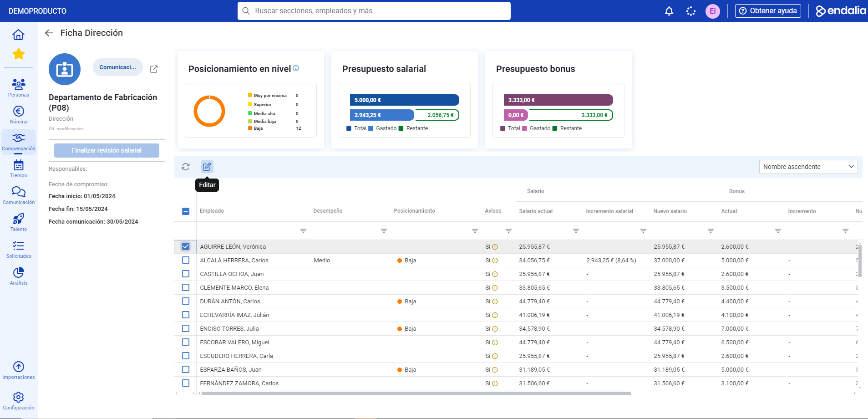Focus the Buscar secciones search field
The image size is (868, 419).
pos(374,11)
